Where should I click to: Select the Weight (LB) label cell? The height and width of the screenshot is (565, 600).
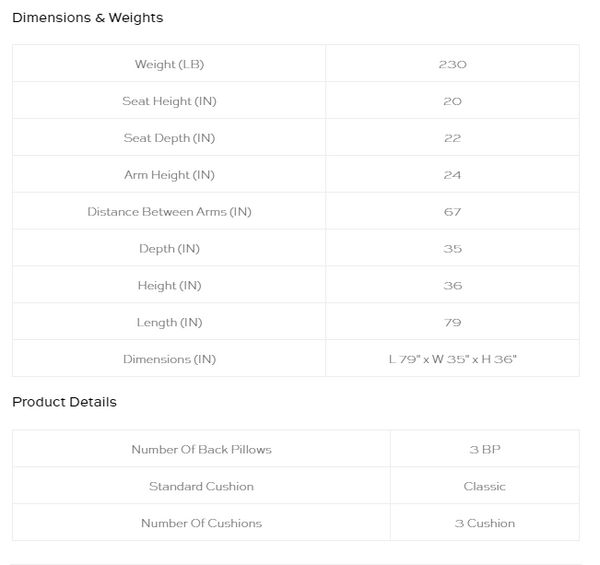click(169, 63)
